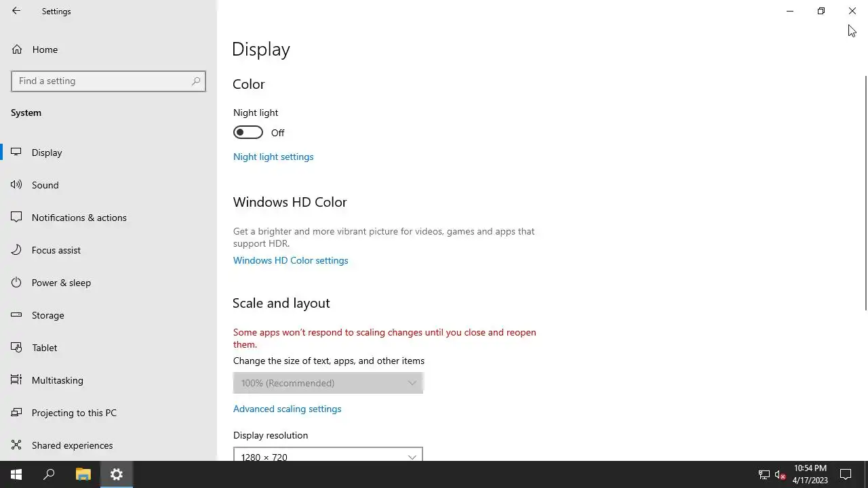Click the Storage drive icon
This screenshot has height=488, width=868.
click(x=17, y=315)
